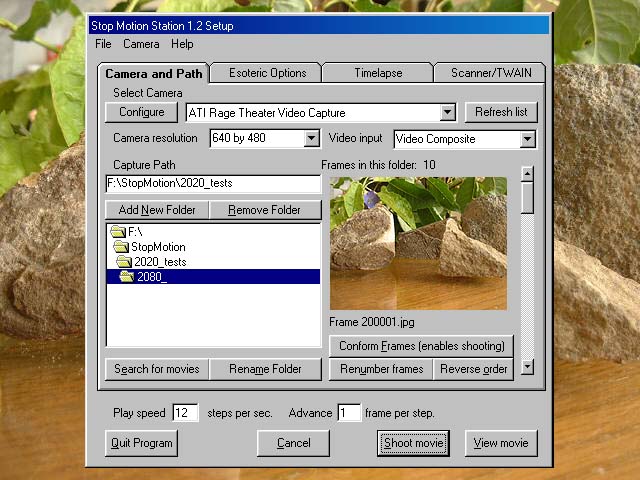The width and height of the screenshot is (640, 480).
Task: Switch to the Esoteric Options tab
Action: click(x=267, y=73)
